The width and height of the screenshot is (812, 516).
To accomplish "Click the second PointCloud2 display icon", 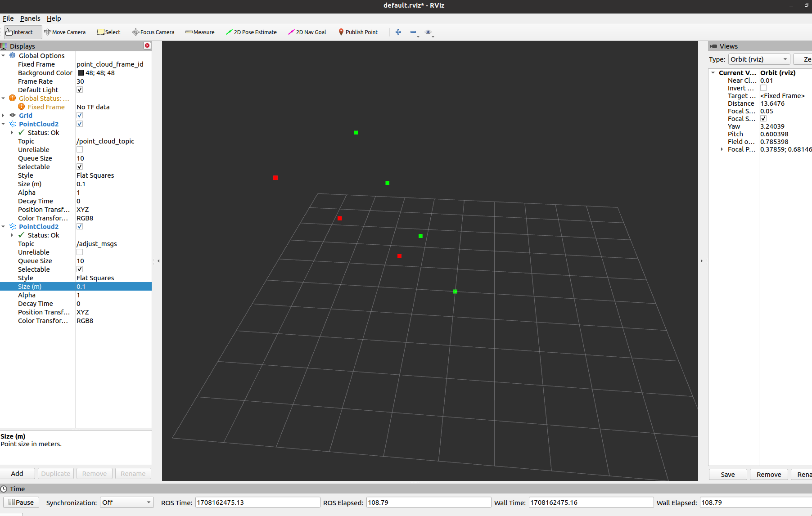I will (13, 226).
